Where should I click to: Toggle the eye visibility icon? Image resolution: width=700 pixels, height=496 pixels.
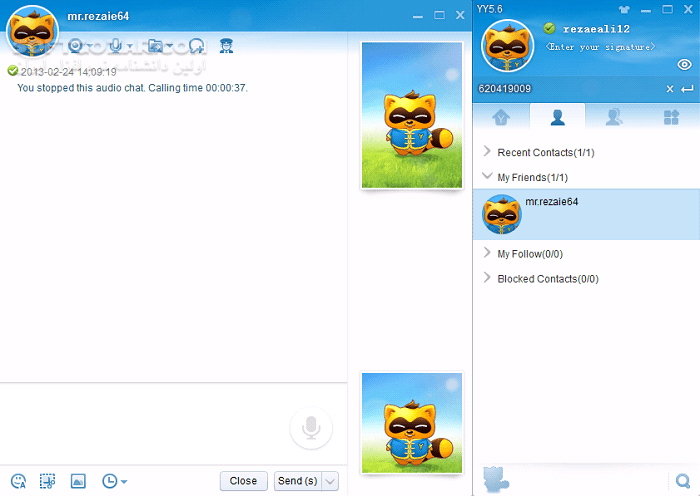pyautogui.click(x=685, y=65)
